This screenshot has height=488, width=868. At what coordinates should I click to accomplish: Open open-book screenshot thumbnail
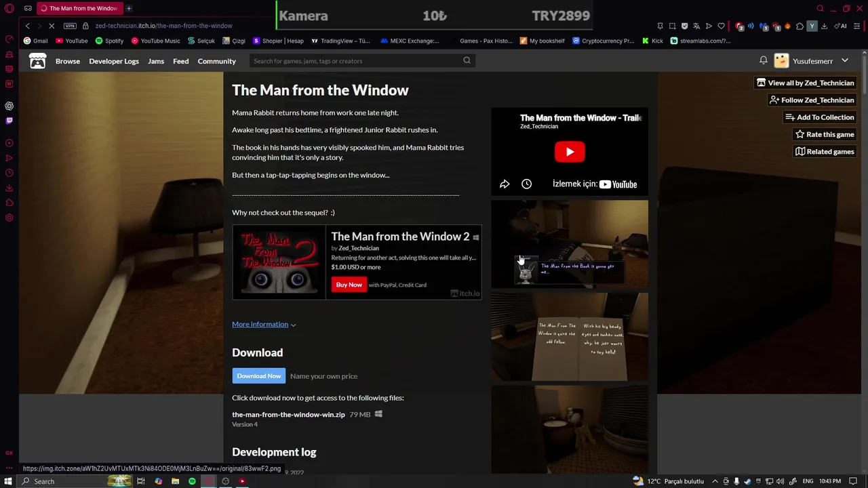pos(570,337)
